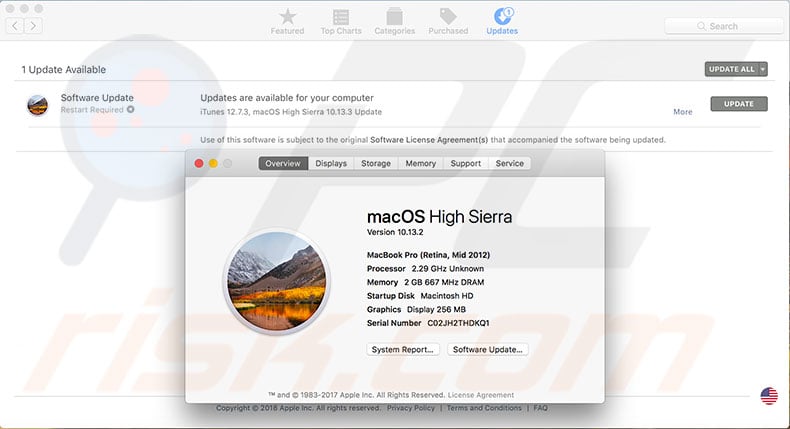The height and width of the screenshot is (429, 790).
Task: Minimize the About This Mac window
Action: tap(213, 163)
